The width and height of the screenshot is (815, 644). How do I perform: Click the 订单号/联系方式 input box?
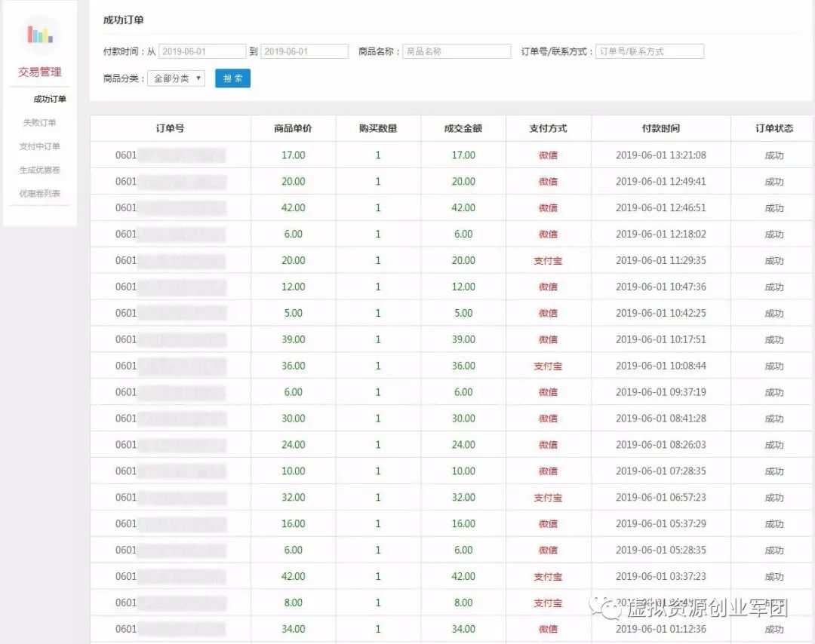tap(650, 50)
